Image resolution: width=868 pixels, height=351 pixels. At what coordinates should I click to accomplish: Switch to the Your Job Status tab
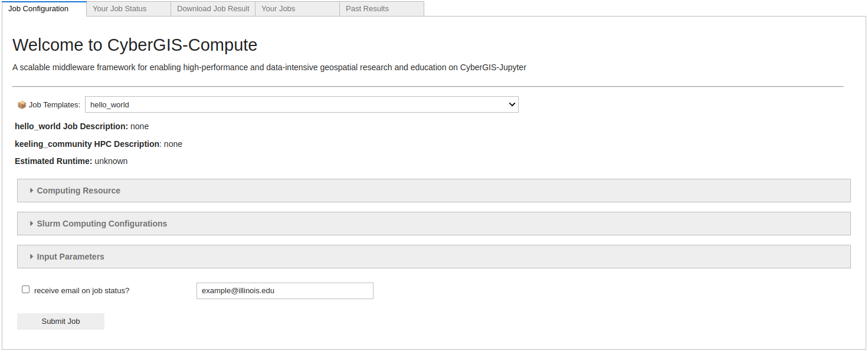coord(128,9)
